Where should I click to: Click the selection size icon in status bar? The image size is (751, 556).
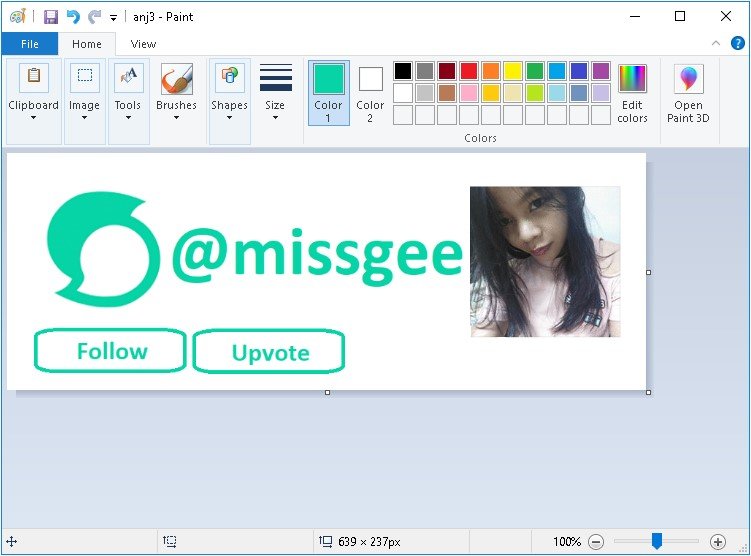tap(170, 542)
